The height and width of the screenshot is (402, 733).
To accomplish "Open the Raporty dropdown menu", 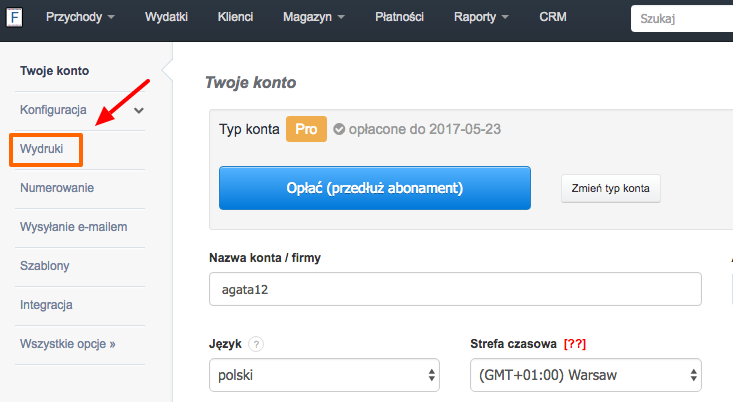I will tap(481, 17).
